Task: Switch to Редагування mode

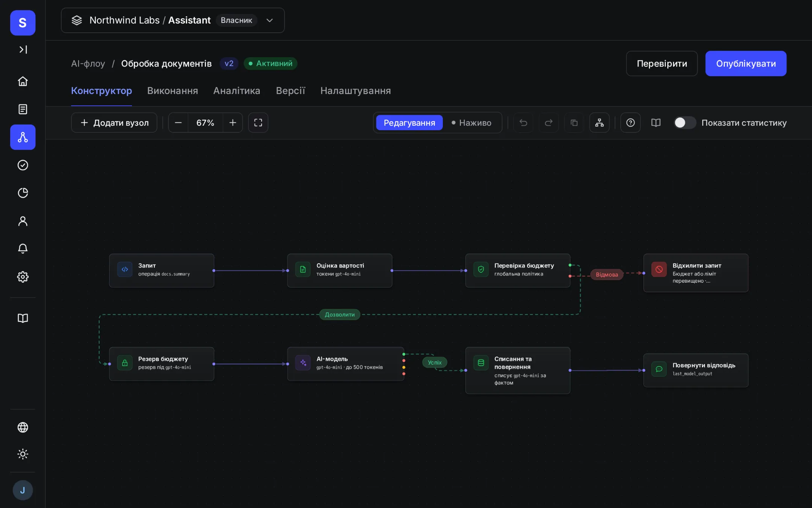Action: click(409, 123)
